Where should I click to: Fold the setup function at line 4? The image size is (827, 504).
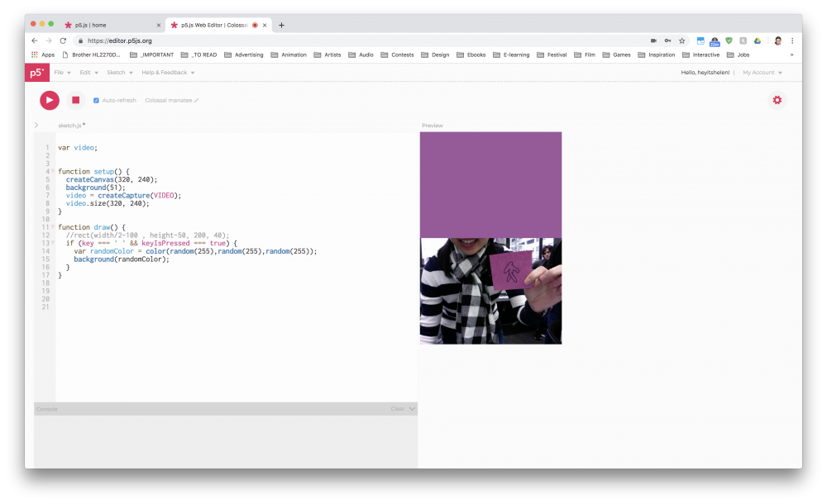[x=53, y=172]
